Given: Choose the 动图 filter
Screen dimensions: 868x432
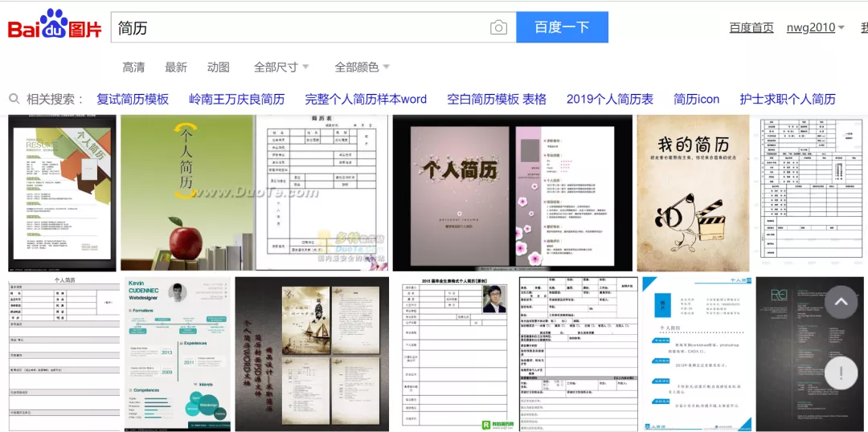Looking at the screenshot, I should click(x=218, y=67).
